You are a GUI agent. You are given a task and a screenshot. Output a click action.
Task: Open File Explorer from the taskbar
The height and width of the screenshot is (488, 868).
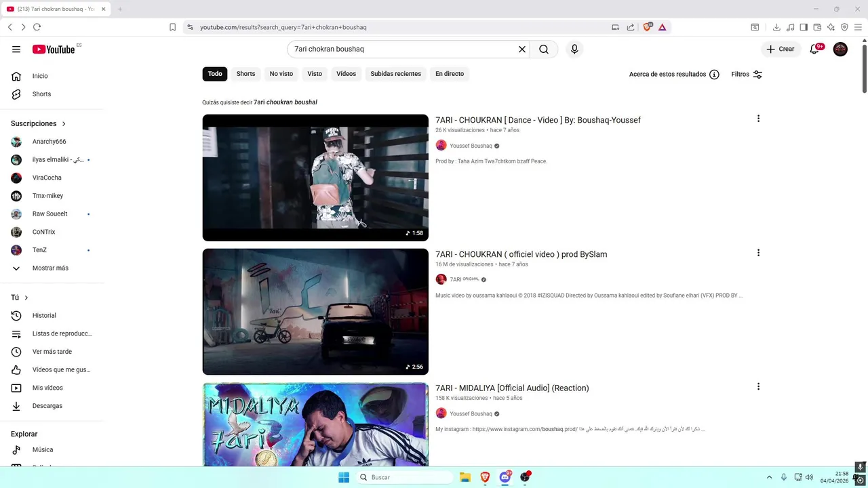465,477
